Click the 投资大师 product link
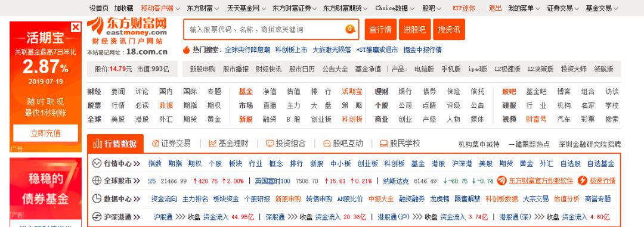The width and height of the screenshot is (644, 227). pos(574,69)
